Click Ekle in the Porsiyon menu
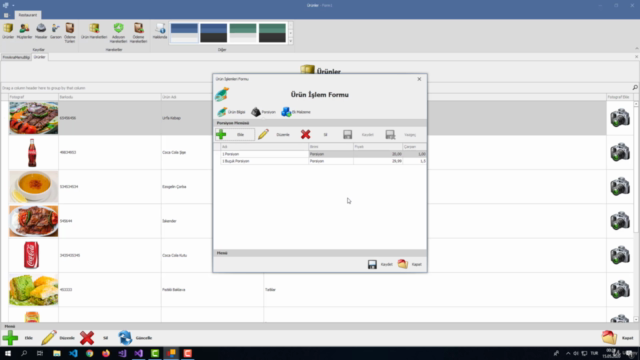Screen dimensions: 640x360 pos(235,134)
